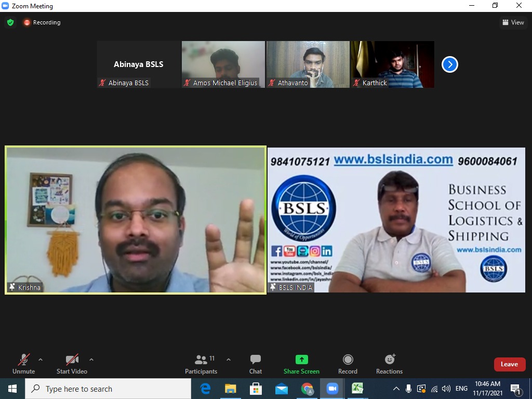Click muted mic icon on Abinaya BSLS
This screenshot has width=532, height=399.
[x=102, y=83]
